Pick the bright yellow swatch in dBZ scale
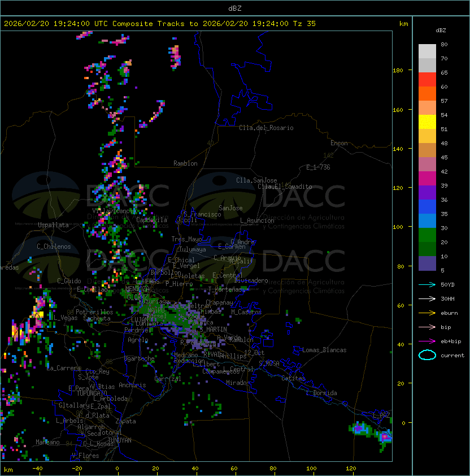Viewport: 470px width, 476px height. coord(427,122)
